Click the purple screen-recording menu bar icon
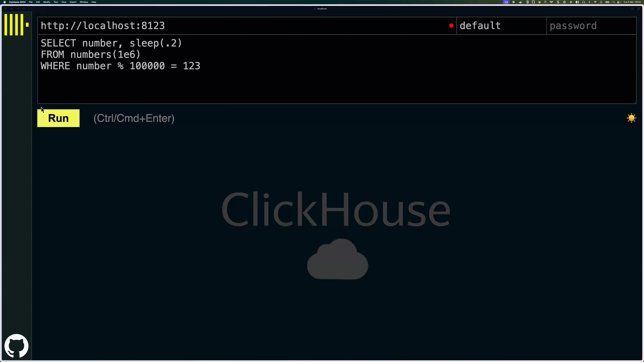Image resolution: width=644 pixels, height=362 pixels. pos(506,2)
